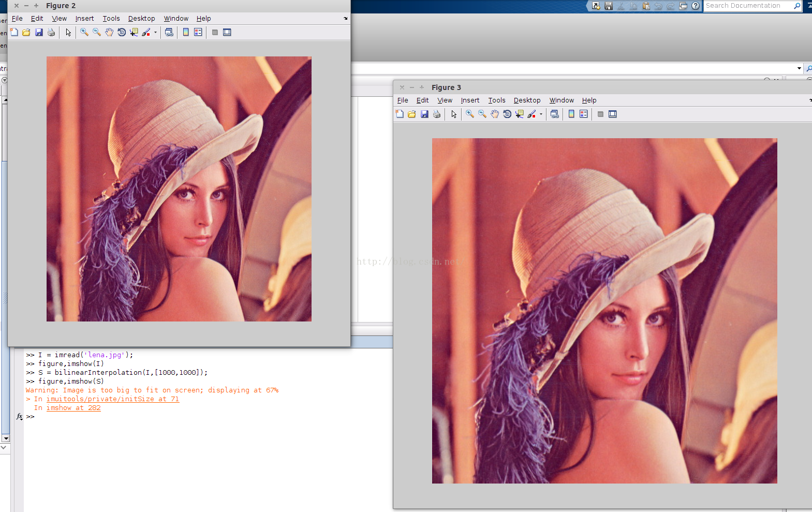Click Brush data tool in Figure 2

pos(146,32)
